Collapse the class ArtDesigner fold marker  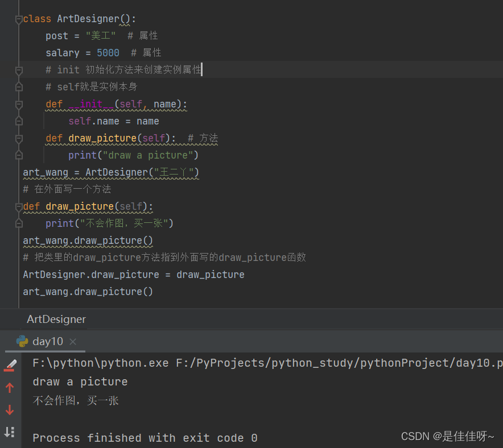tap(19, 19)
